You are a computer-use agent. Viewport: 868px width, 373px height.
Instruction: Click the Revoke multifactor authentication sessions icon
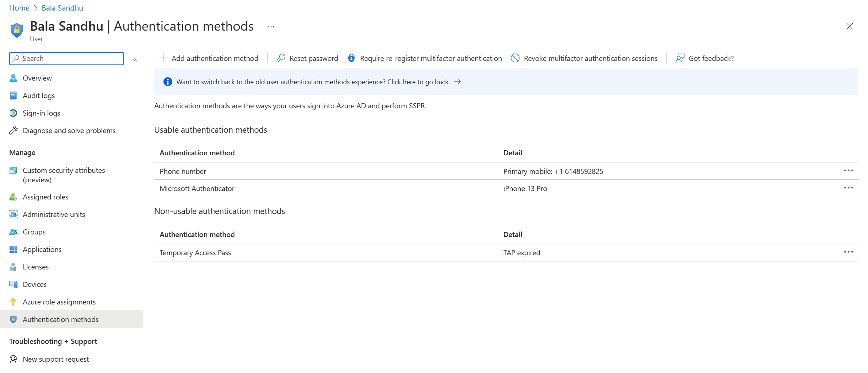(515, 58)
